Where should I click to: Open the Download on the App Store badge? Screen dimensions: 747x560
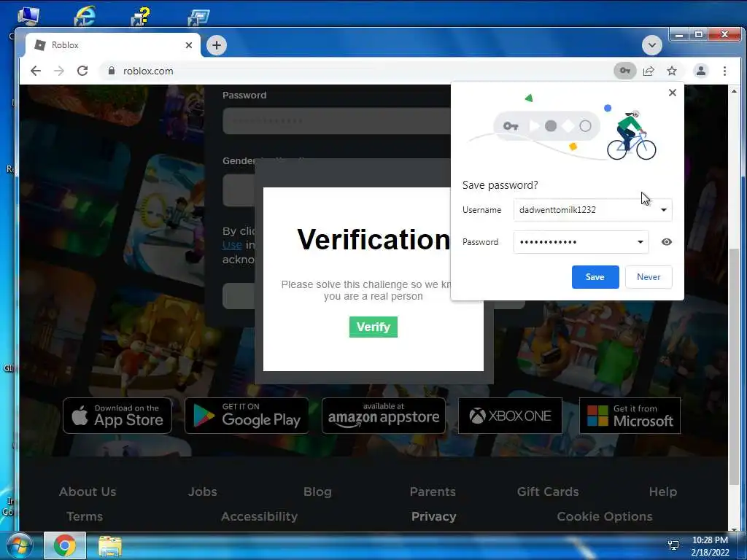pos(117,416)
